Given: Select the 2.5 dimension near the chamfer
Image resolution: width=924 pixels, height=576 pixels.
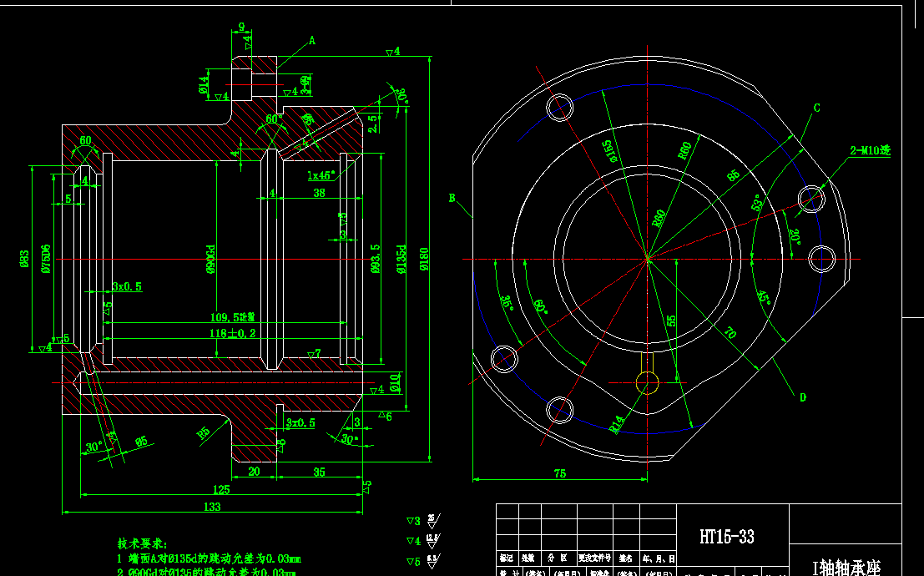Looking at the screenshot, I should [372, 124].
